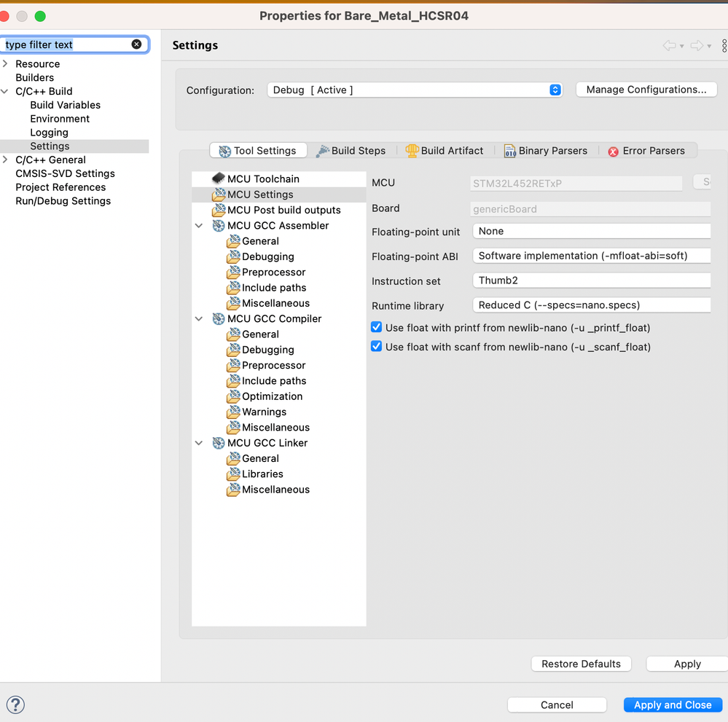The width and height of the screenshot is (728, 722).
Task: Uncheck Use float with printf from newlib-nano
Action: (x=377, y=327)
